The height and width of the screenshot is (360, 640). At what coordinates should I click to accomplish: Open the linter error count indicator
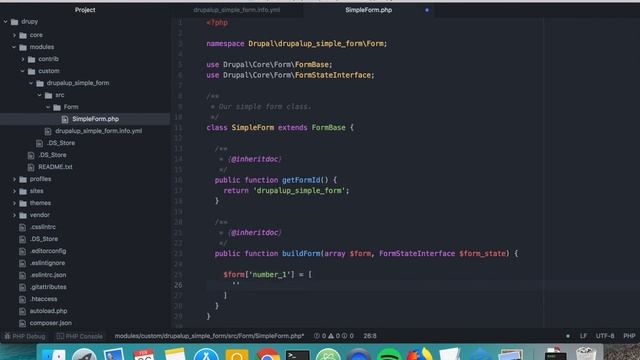point(320,336)
